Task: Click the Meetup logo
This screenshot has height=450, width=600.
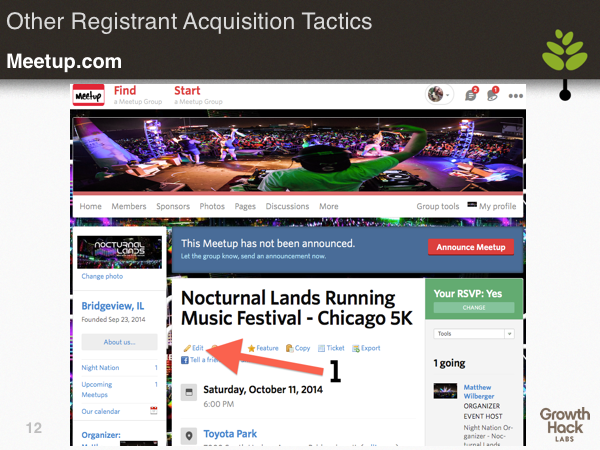Action: [88, 95]
